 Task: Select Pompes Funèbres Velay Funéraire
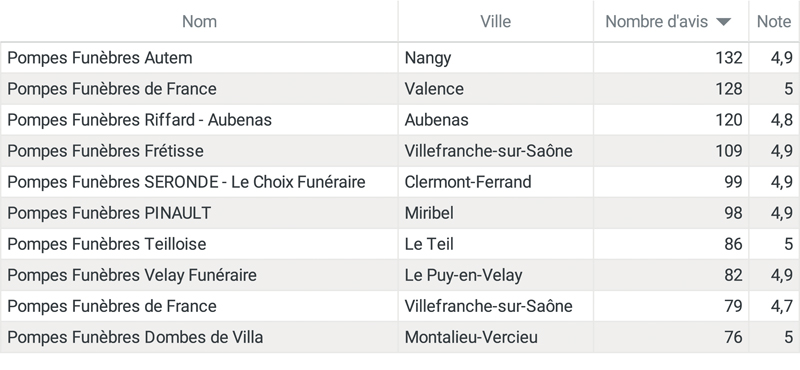[400, 275]
